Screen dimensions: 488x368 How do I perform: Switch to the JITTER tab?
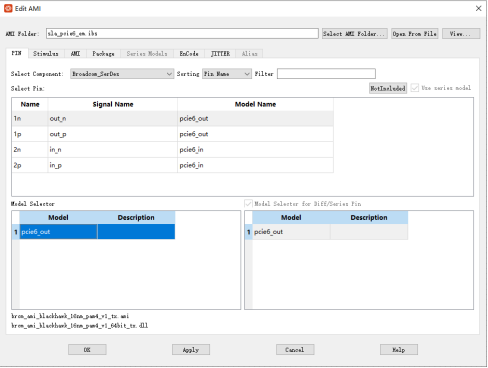tap(220, 54)
